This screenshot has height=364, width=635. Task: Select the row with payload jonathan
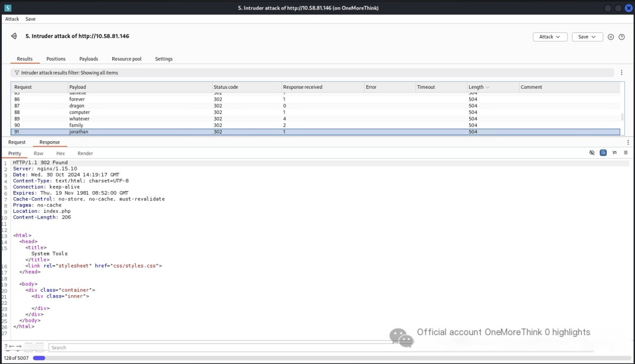click(x=316, y=132)
